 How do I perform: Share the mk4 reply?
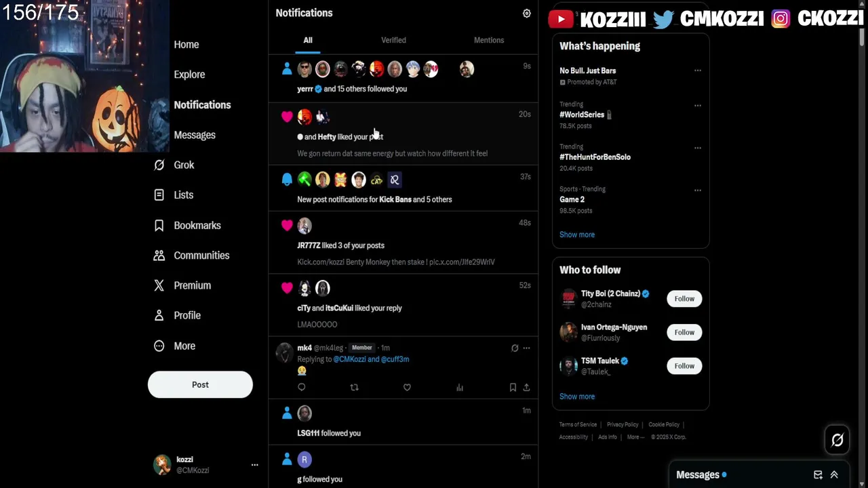(526, 387)
